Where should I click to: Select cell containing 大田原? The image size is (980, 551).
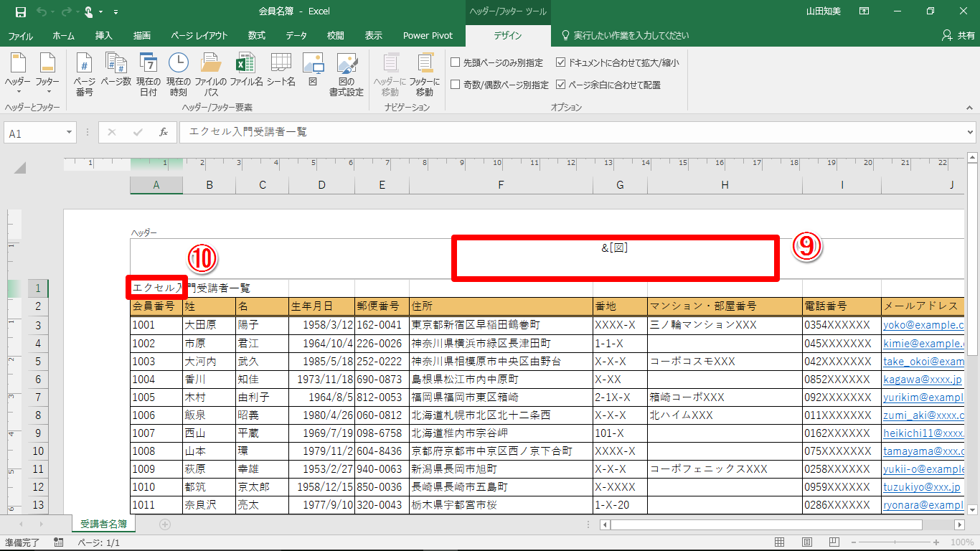pyautogui.click(x=209, y=325)
